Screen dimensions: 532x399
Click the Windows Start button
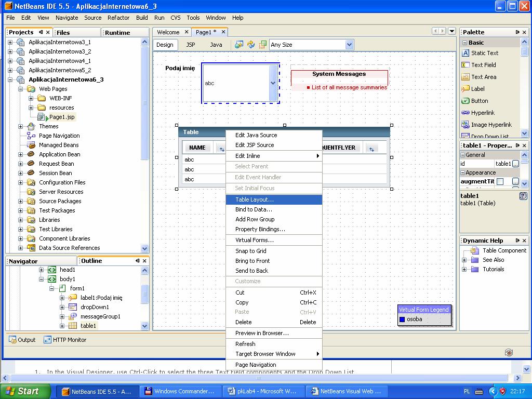click(25, 392)
